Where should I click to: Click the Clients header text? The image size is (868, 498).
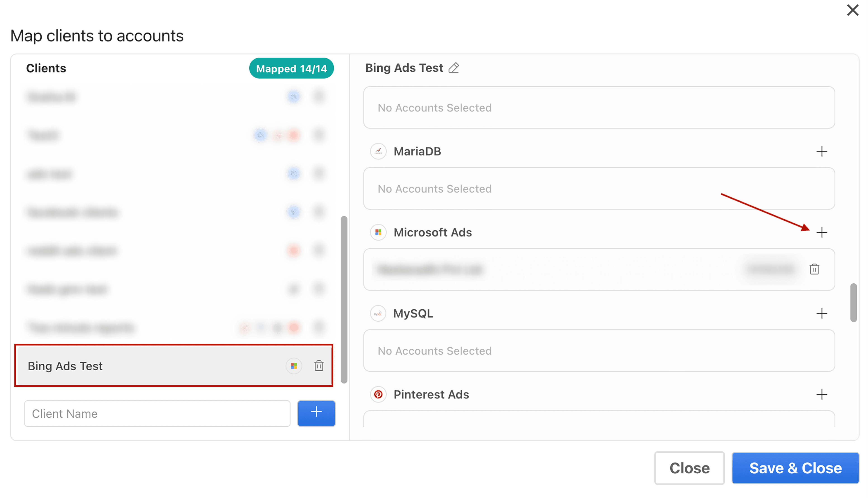click(x=46, y=68)
